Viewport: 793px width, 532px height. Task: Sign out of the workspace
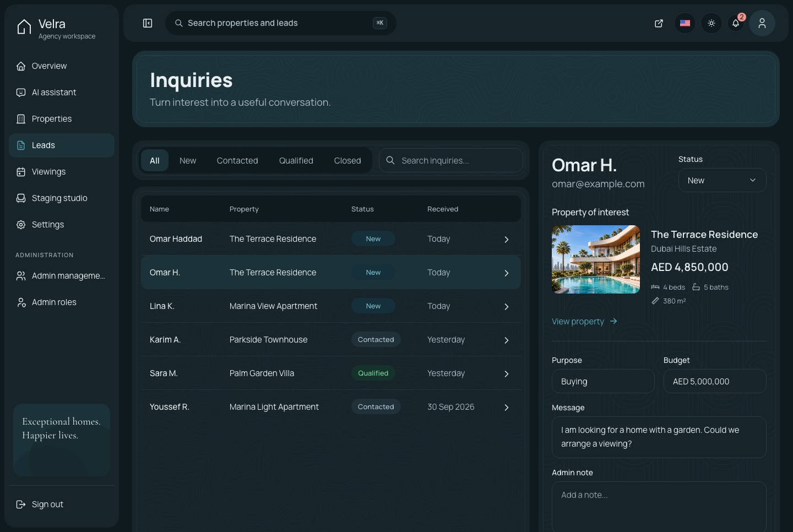tap(62, 504)
